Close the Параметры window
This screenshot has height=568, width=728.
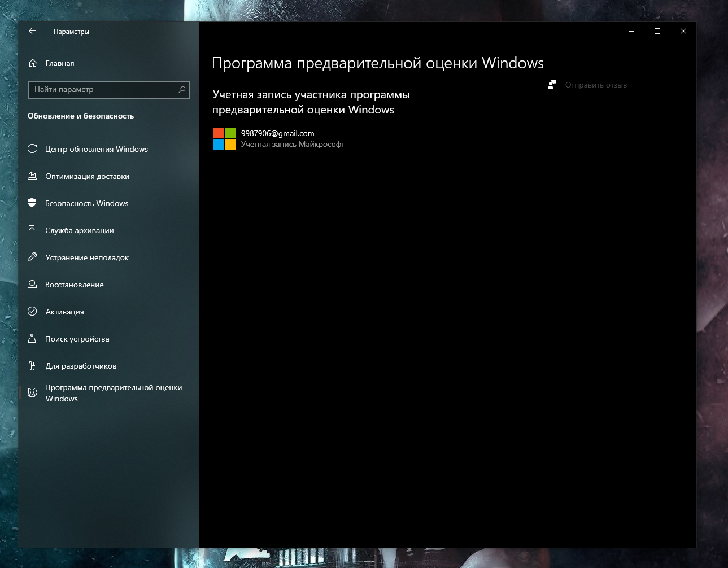coord(683,31)
